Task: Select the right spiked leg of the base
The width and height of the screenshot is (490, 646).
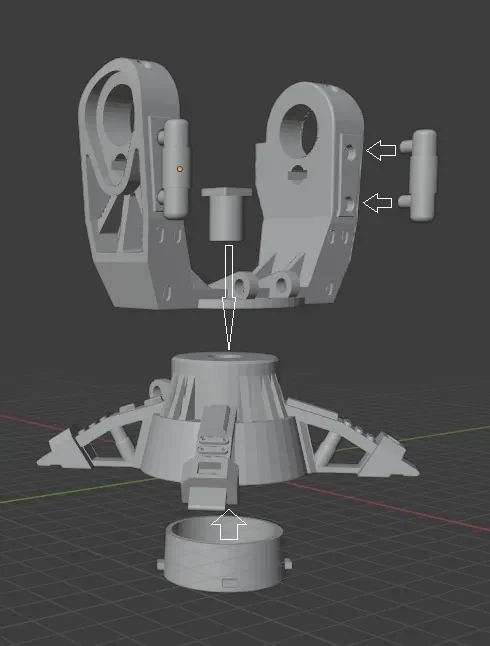Action: 352,439
